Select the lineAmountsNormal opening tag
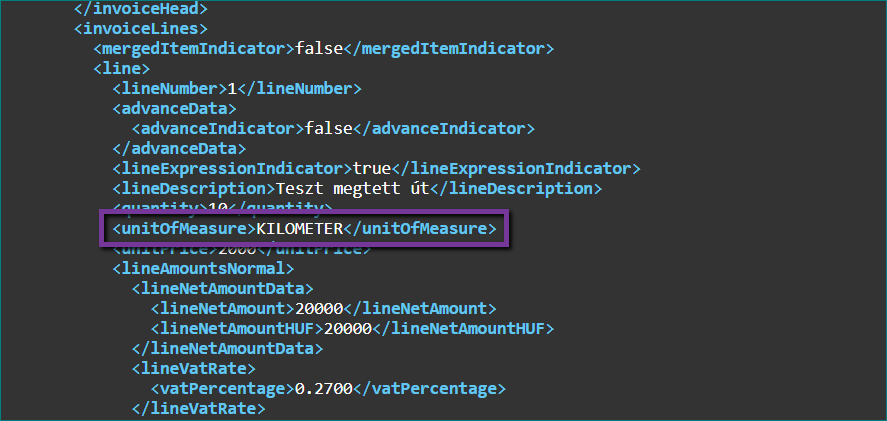Screen dimensions: 887x421 [203, 268]
